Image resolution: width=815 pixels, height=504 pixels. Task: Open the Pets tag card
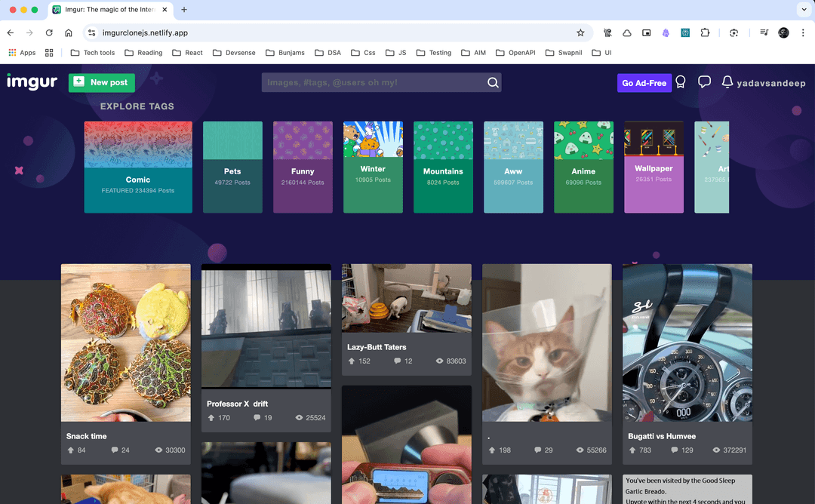point(232,167)
